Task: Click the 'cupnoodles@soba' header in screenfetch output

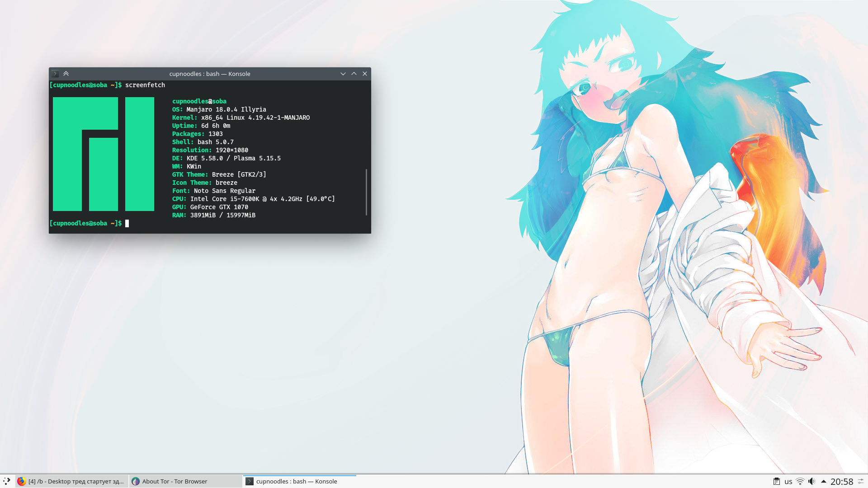Action: (199, 101)
